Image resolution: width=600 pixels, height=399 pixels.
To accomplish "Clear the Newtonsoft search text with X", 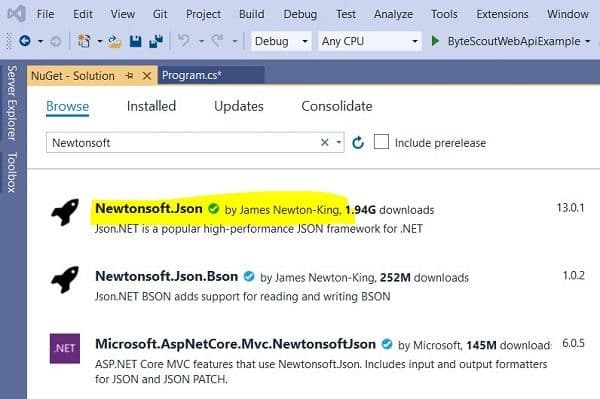I will coord(324,142).
